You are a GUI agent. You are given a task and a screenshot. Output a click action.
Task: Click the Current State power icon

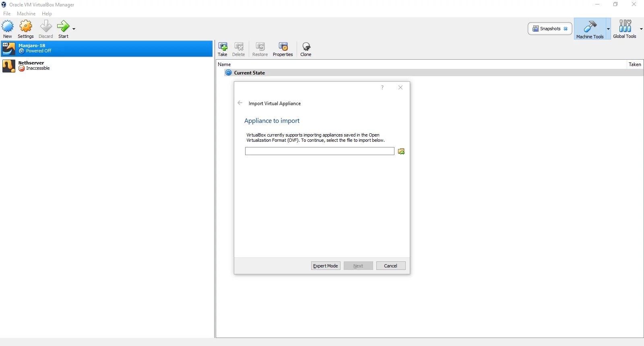click(x=229, y=73)
